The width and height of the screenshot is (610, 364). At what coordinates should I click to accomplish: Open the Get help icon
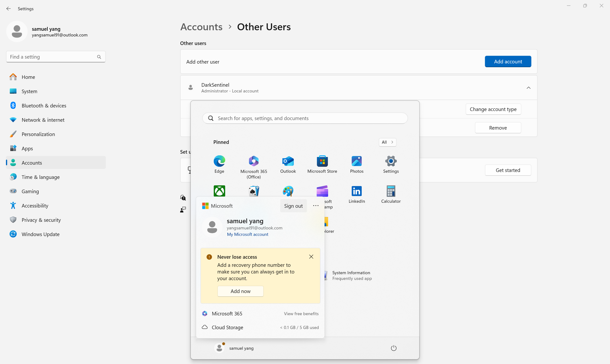(183, 197)
